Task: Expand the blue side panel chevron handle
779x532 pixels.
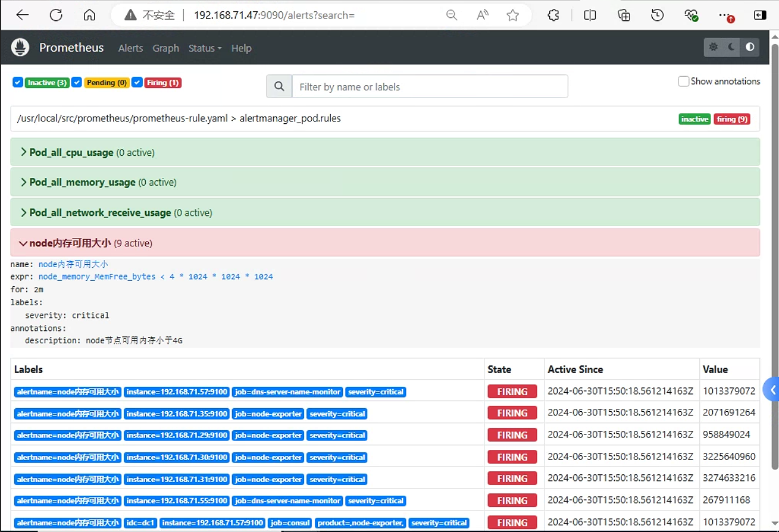Action: (771, 390)
